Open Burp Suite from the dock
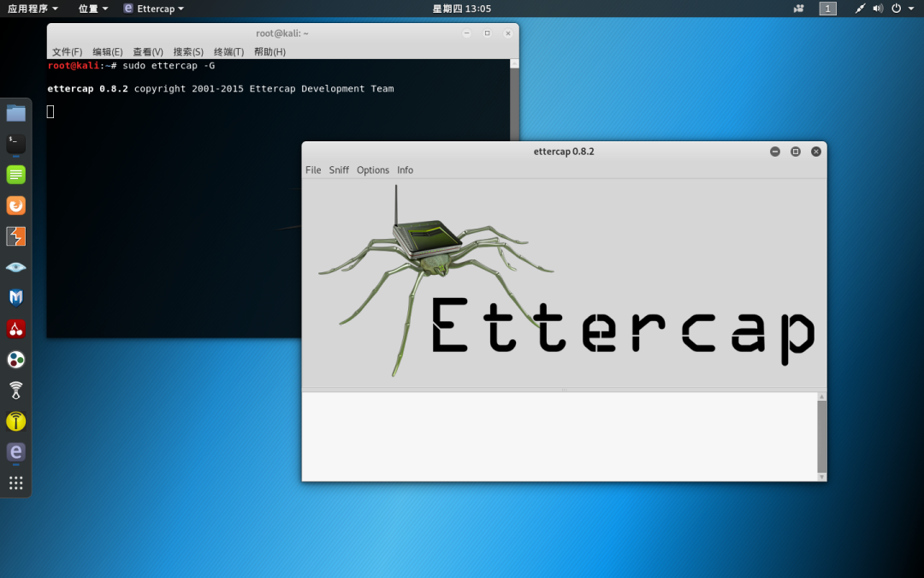The width and height of the screenshot is (924, 578). (16, 236)
